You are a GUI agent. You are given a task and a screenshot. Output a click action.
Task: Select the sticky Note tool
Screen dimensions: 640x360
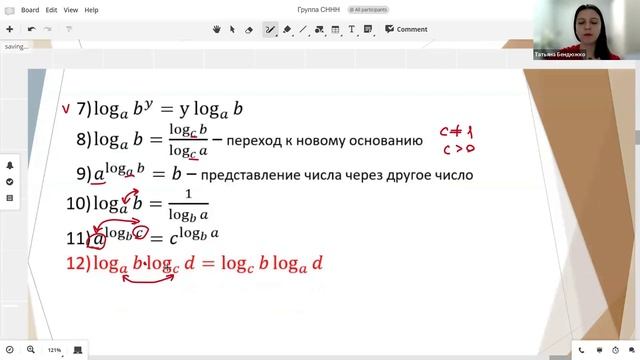368,29
